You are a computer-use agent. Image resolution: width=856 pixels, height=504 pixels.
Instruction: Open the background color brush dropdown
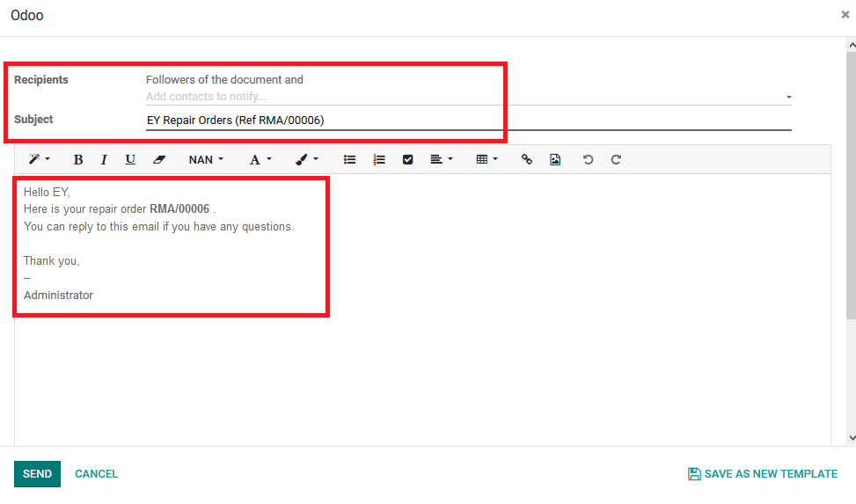coord(306,159)
